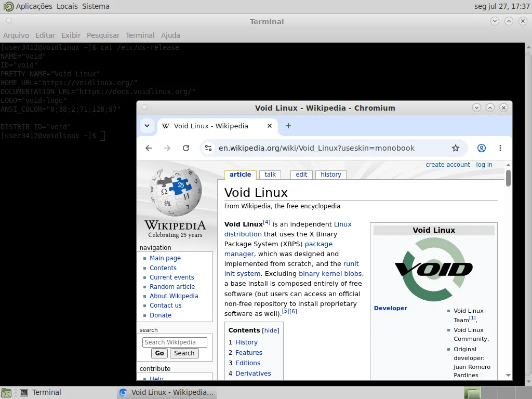Click the clock showing seg jul 27
The width and height of the screenshot is (532, 399).
coord(502,6)
